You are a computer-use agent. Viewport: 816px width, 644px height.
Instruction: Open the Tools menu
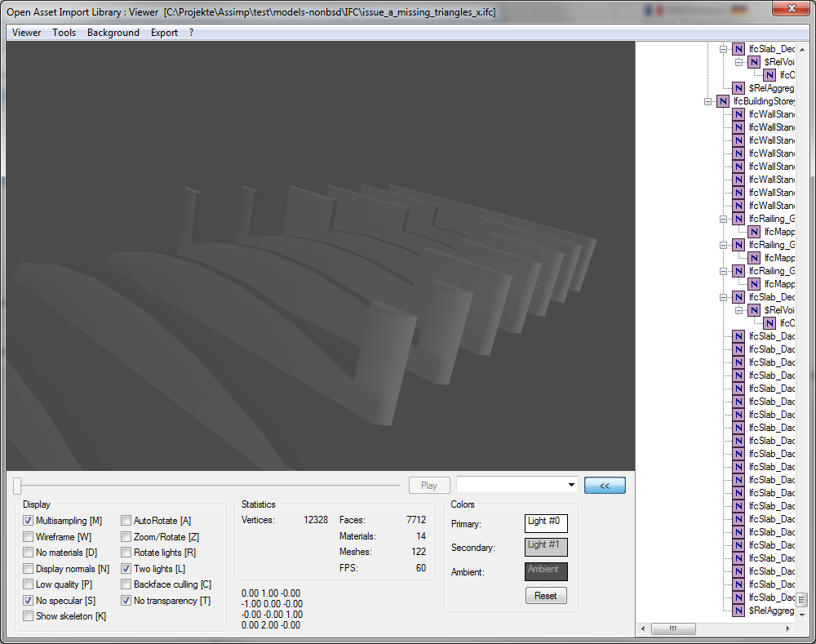point(64,33)
